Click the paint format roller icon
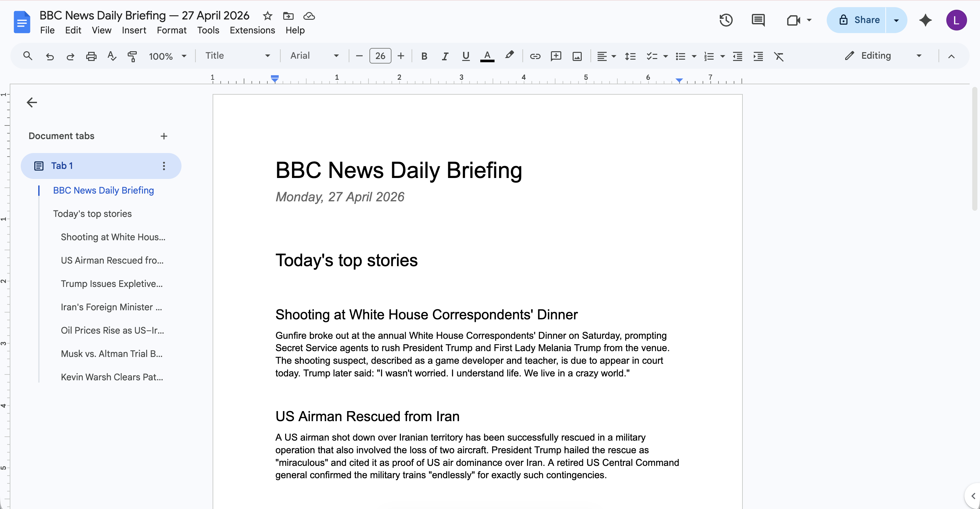This screenshot has height=509, width=980. (x=132, y=56)
